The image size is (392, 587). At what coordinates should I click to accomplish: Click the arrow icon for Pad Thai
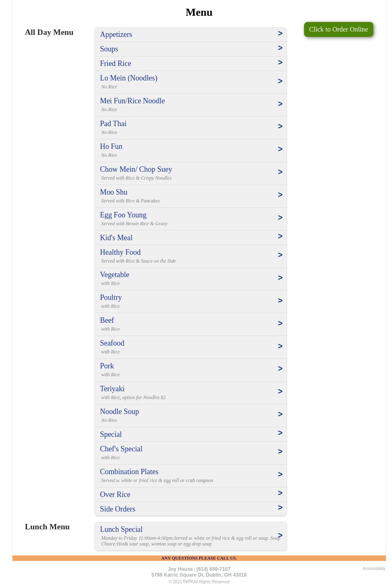(280, 127)
